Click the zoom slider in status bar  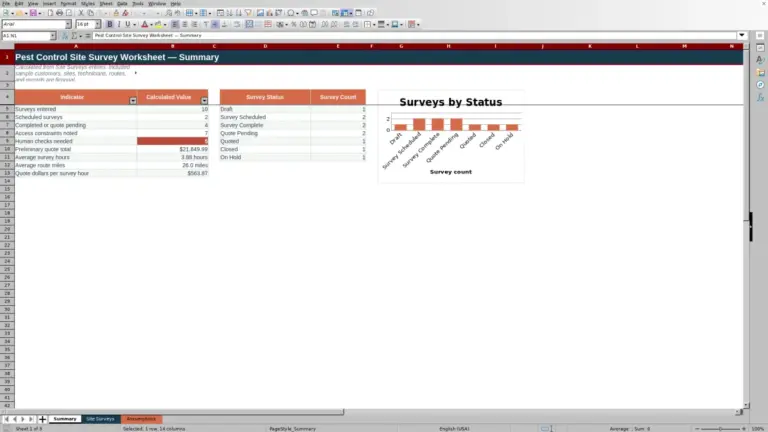720,429
